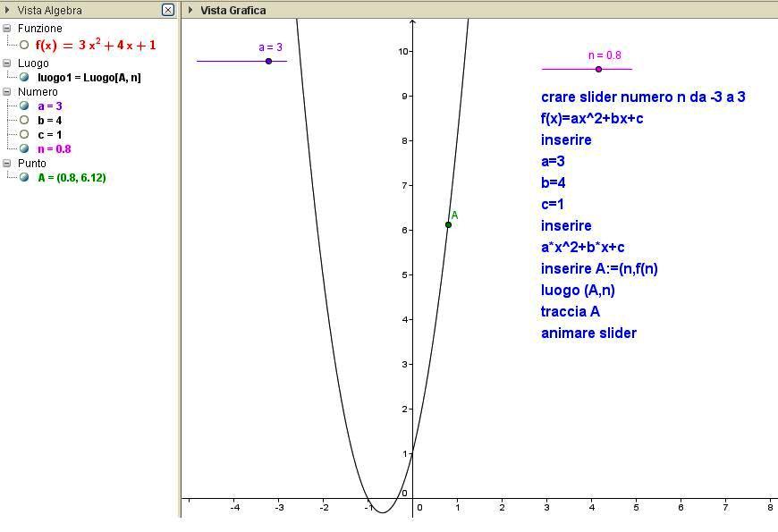Screen dimensions: 778x532
Task: Select the b = 4 algebra entry
Action: pos(49,121)
